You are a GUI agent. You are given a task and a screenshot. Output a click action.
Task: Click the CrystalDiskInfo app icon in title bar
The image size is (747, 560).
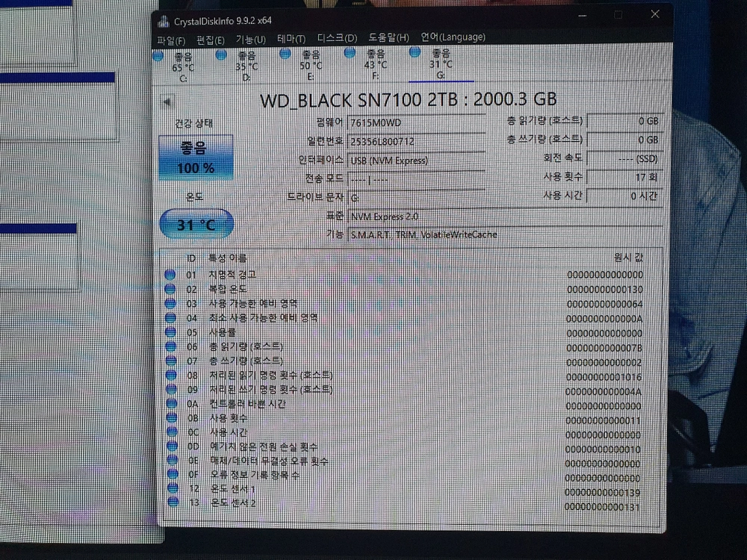[164, 22]
